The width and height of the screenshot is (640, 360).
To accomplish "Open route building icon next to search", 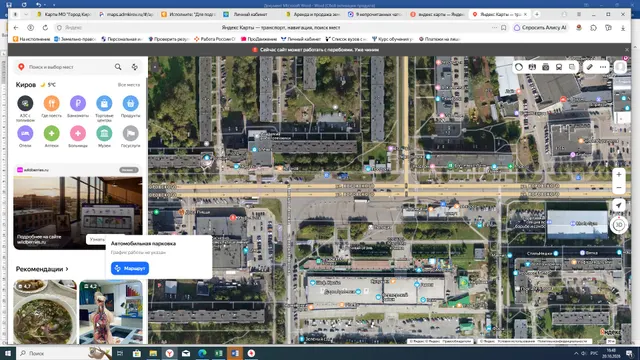I will click(x=135, y=67).
